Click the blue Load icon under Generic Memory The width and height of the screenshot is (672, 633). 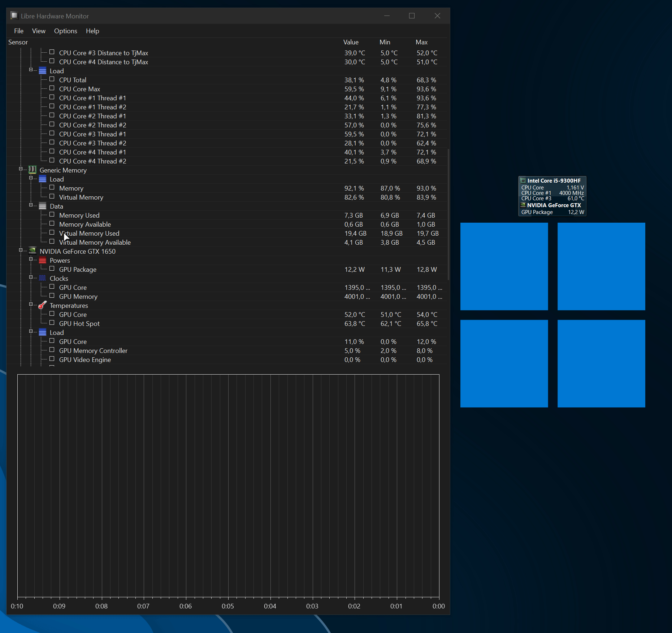(43, 179)
